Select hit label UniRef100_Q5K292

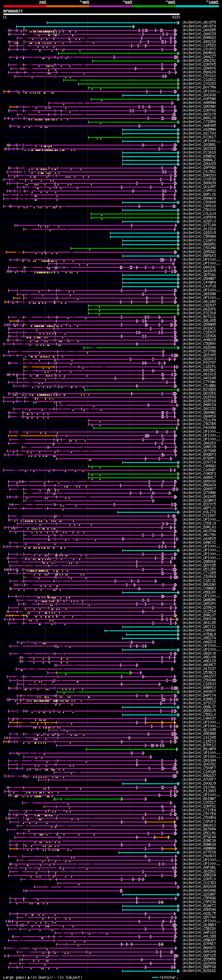point(199,60)
